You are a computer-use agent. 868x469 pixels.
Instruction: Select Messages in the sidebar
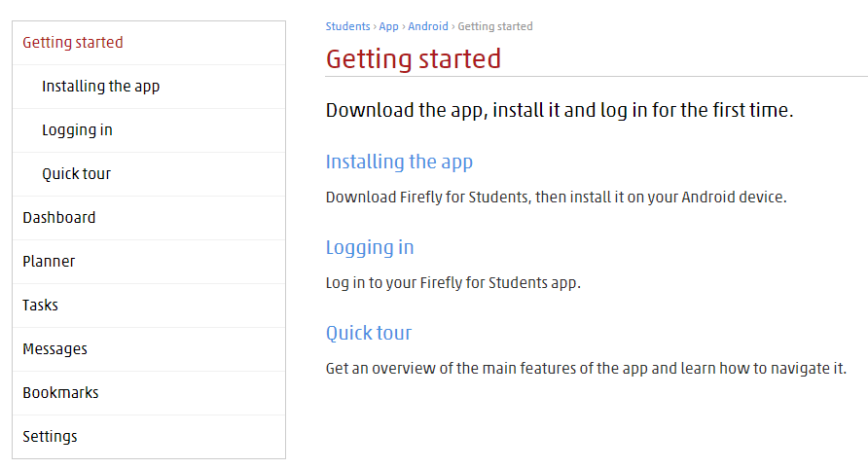tap(149, 349)
